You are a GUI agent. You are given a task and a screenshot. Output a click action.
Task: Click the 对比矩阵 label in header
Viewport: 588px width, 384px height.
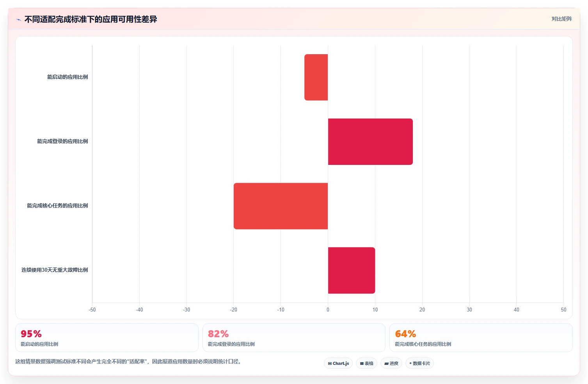561,19
